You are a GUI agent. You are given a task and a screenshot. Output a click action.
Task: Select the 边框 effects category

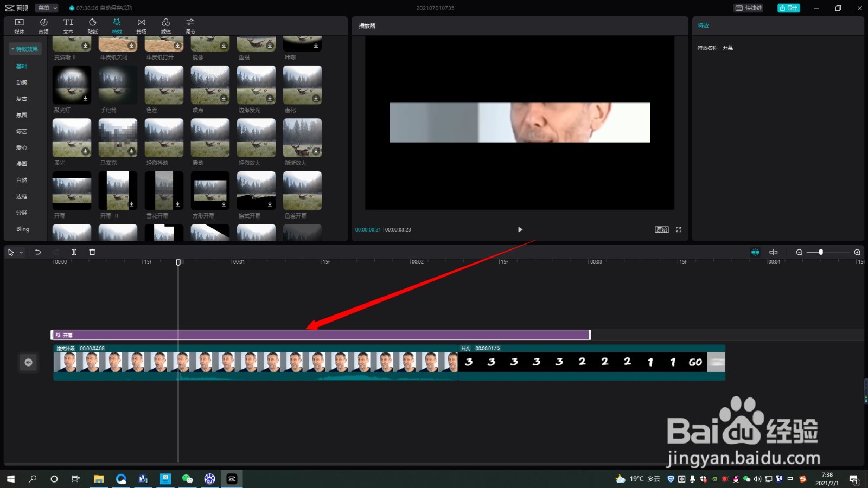tap(22, 196)
